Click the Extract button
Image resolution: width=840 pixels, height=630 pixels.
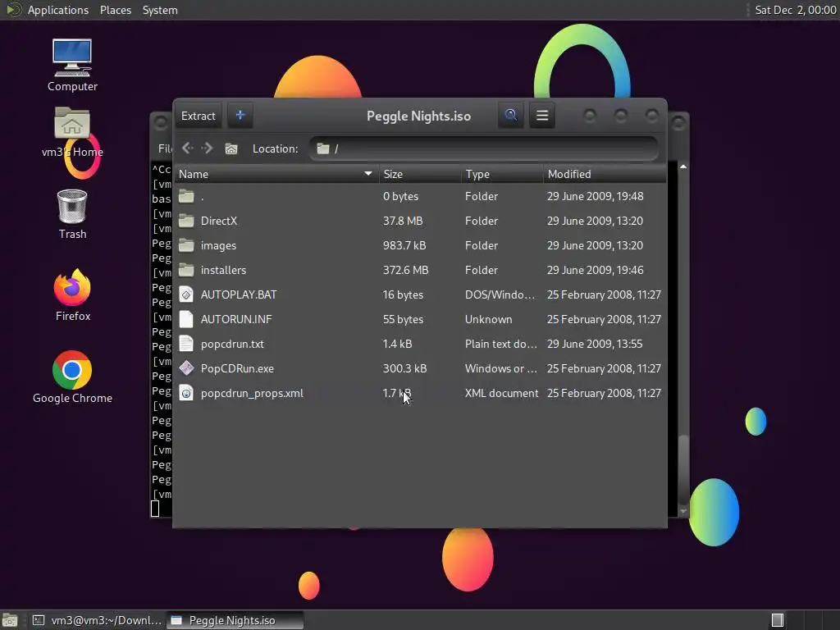[x=199, y=116]
